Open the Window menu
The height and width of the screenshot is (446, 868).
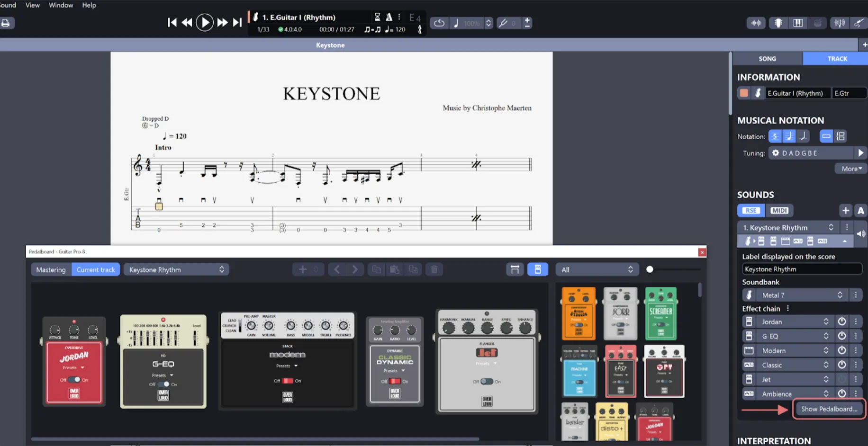pyautogui.click(x=61, y=5)
